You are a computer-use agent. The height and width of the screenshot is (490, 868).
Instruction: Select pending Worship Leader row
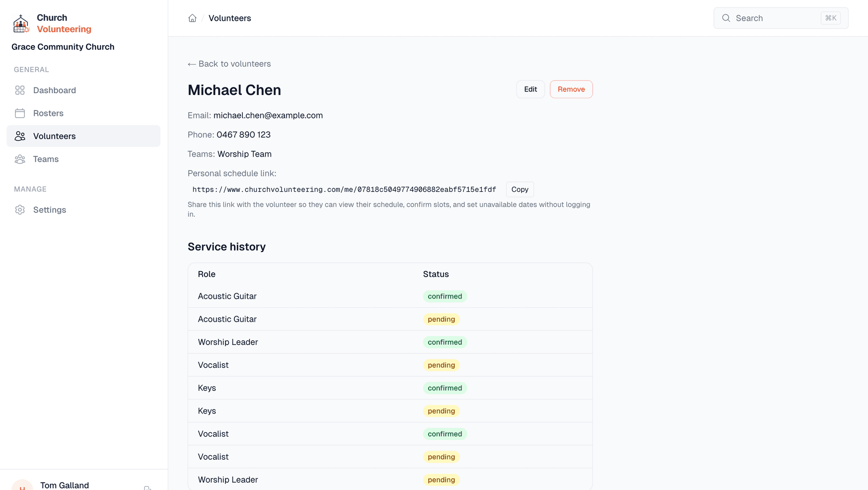tap(390, 480)
